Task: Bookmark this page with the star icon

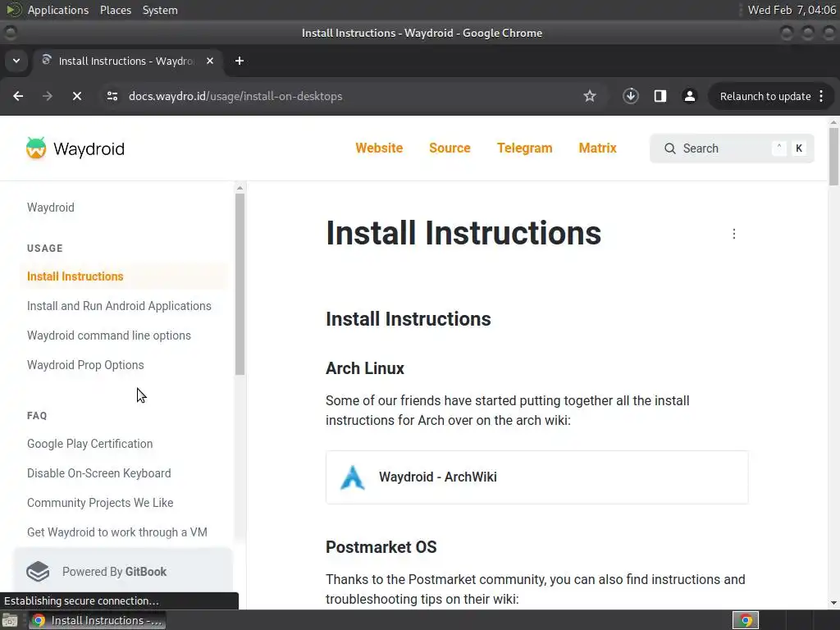Action: tap(590, 97)
